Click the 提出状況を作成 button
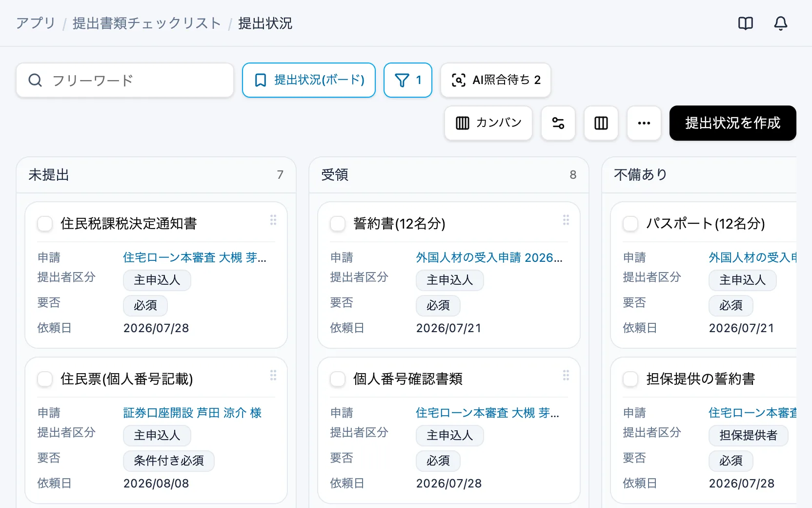812x508 pixels. point(732,123)
